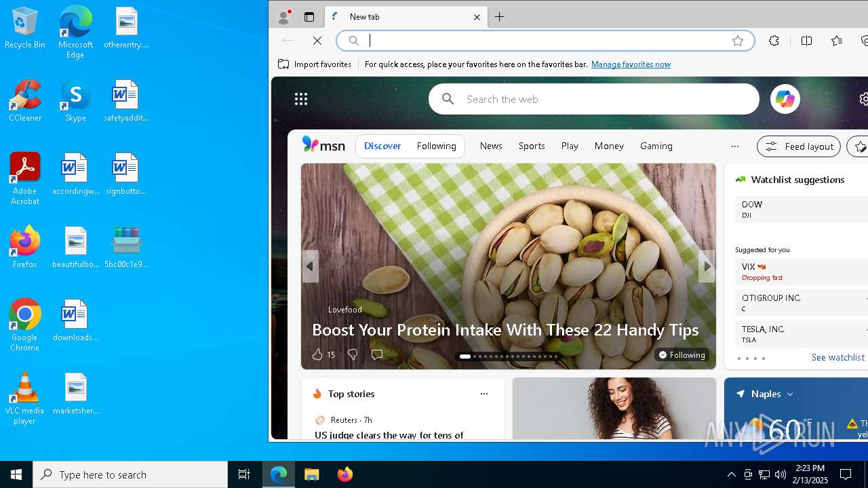The image size is (868, 488).
Task: Open the protein intake headline
Action: [x=505, y=330]
